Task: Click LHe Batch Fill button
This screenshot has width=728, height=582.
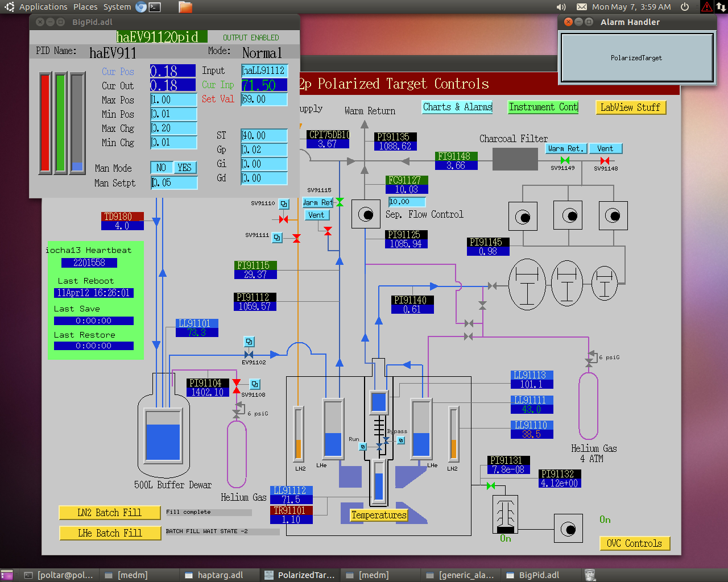Action: [110, 533]
